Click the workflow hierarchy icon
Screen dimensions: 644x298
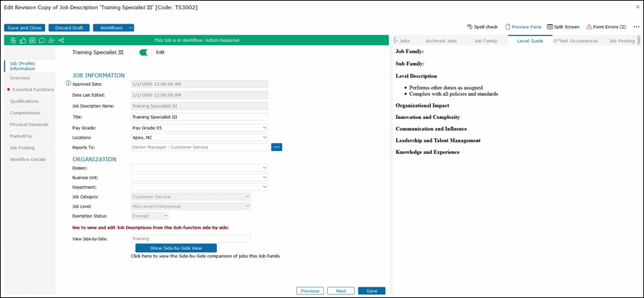14,40
